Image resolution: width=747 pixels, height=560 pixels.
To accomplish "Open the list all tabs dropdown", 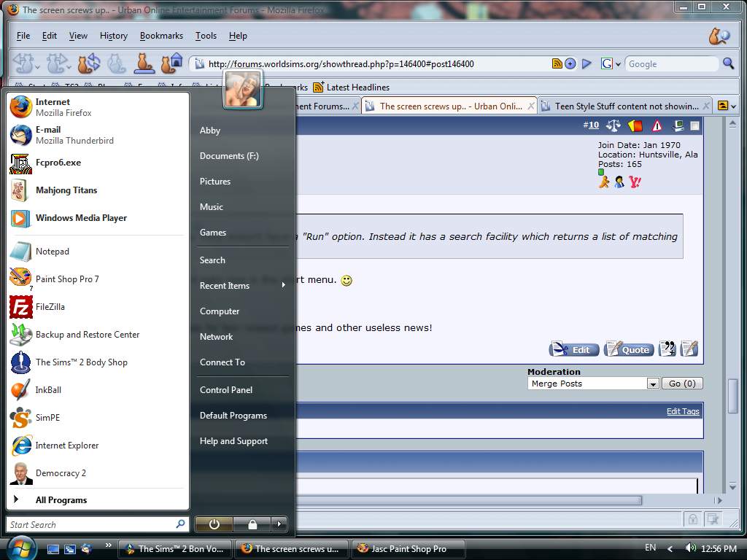I will [x=733, y=106].
